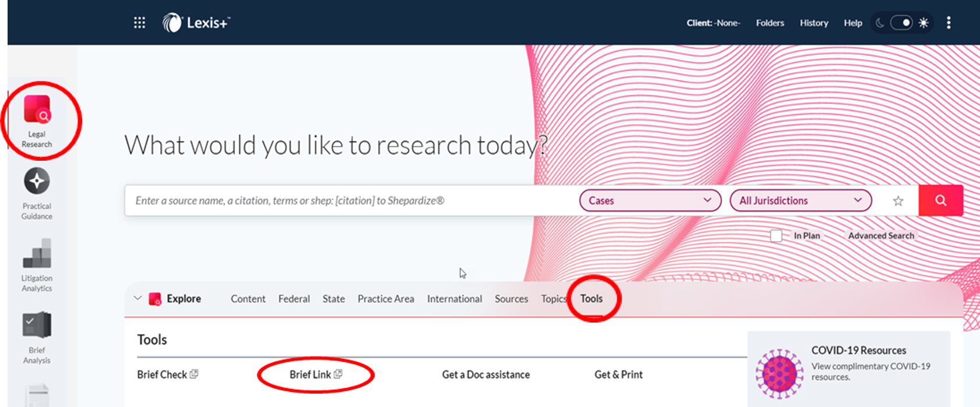The width and height of the screenshot is (980, 407).
Task: Click the Explore red icon
Action: 155,299
